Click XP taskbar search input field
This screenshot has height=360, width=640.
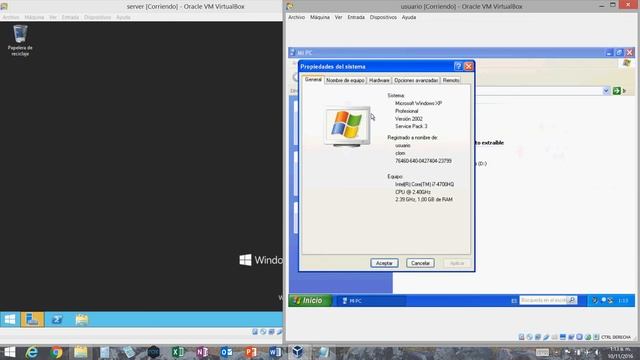click(x=544, y=300)
